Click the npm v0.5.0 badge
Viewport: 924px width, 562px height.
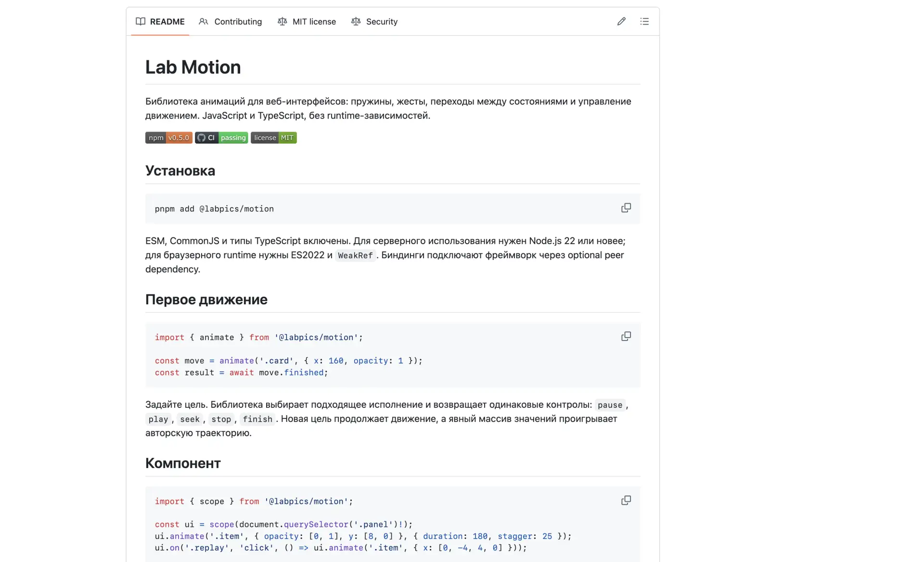click(169, 138)
